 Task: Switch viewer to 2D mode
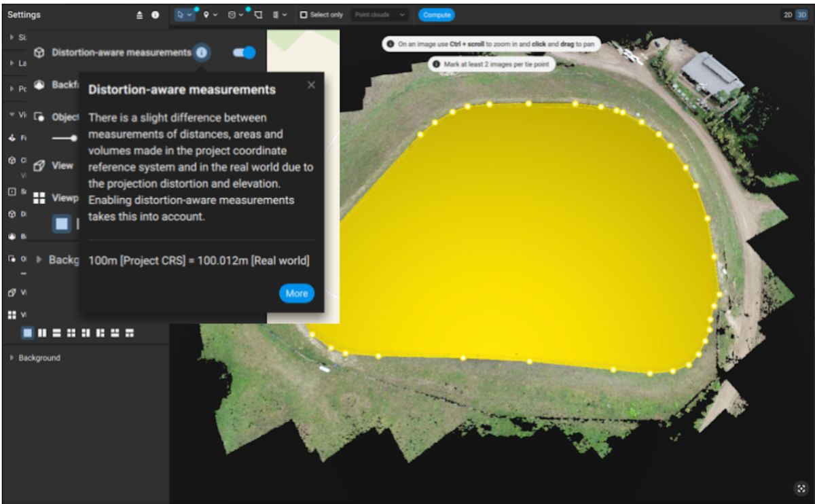click(x=787, y=14)
